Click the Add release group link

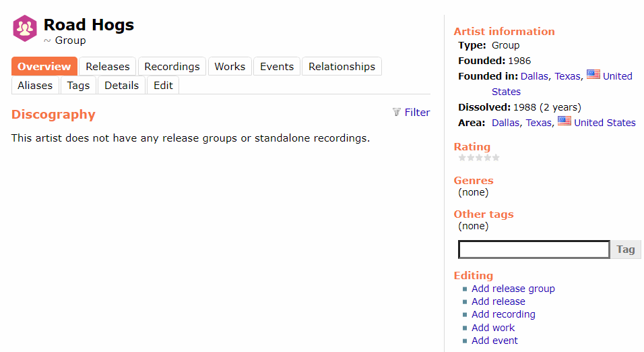tap(513, 289)
